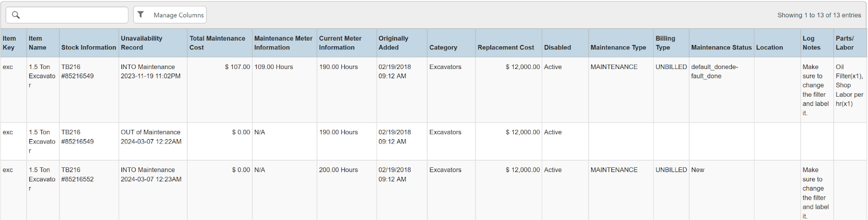868x220 pixels.
Task: Sort by Unavailability Record column header
Action: (x=142, y=43)
